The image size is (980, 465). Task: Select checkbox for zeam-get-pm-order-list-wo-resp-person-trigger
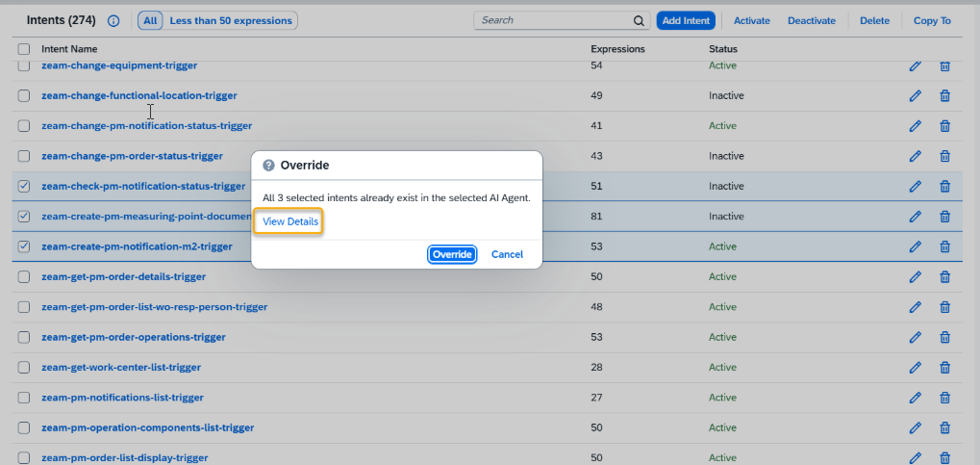(24, 307)
